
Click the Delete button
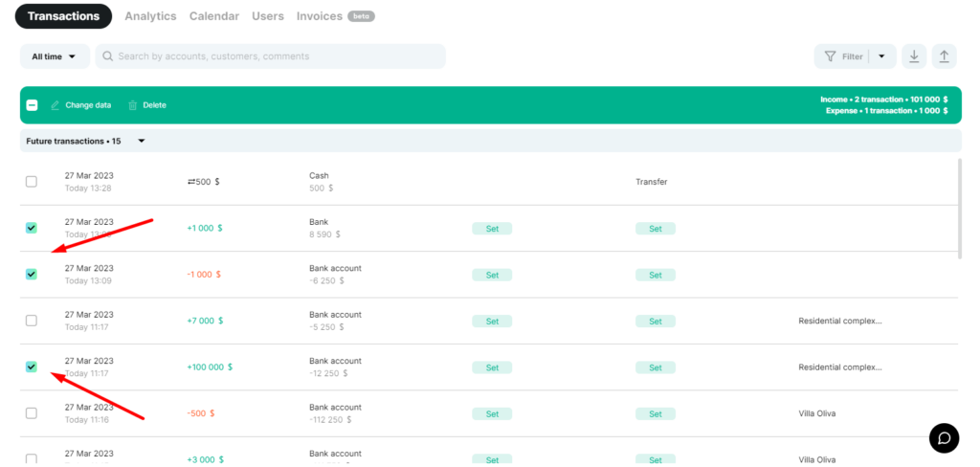147,105
